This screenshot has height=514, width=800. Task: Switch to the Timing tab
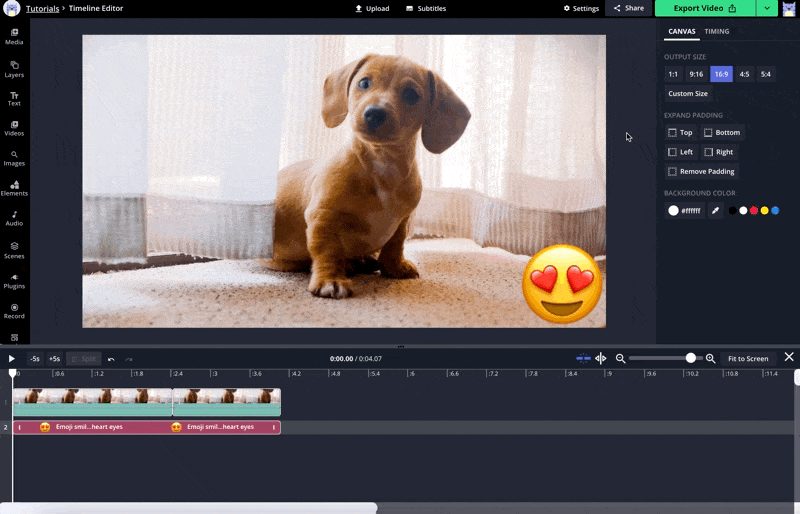click(x=717, y=31)
